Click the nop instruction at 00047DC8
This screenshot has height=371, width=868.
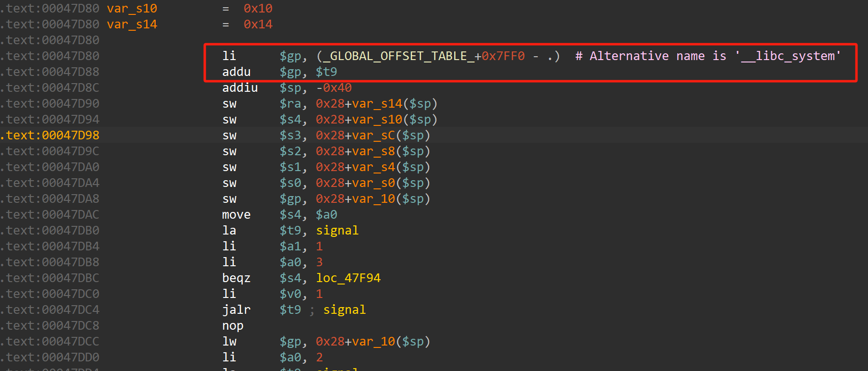point(233,326)
